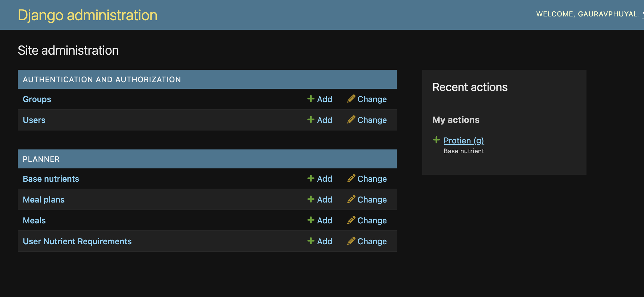Click the green plus icon for Groups
644x297 pixels.
tap(311, 99)
